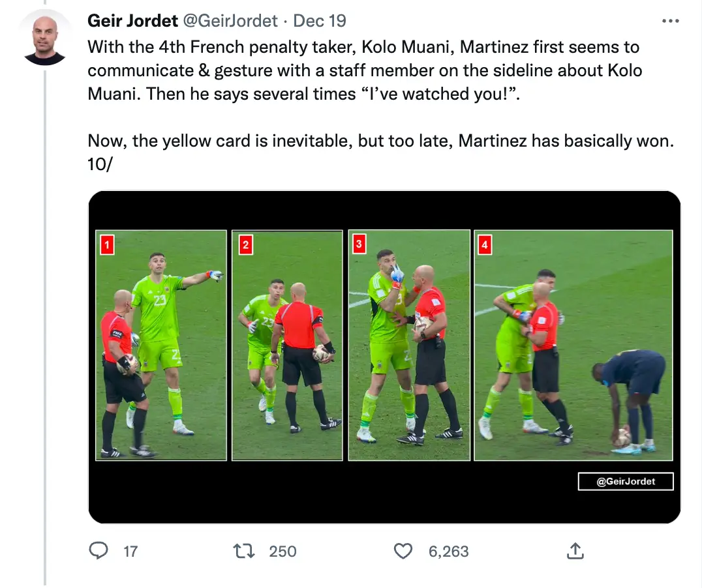Open the more options ellipsis menu

click(670, 20)
